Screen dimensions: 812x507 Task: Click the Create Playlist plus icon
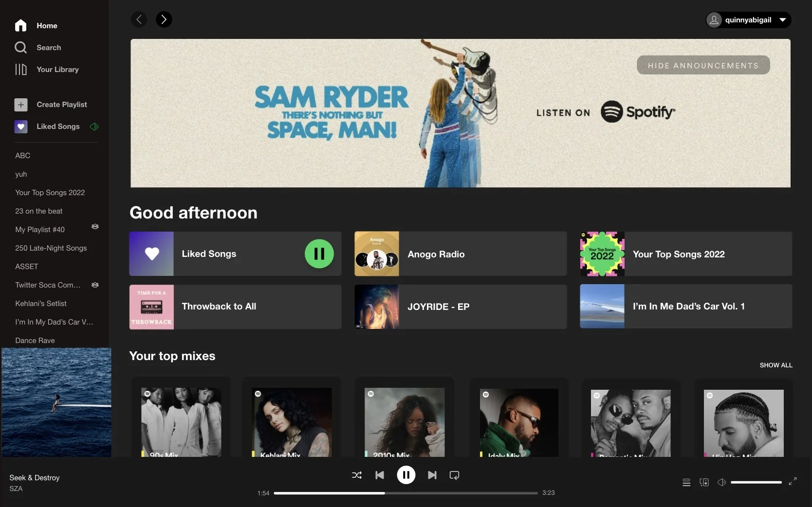coord(20,105)
